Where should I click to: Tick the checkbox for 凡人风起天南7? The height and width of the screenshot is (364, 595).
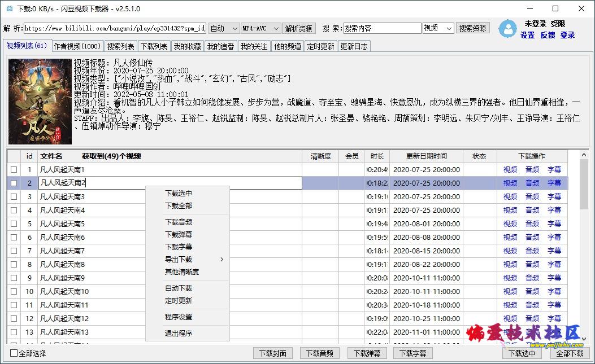(14, 251)
